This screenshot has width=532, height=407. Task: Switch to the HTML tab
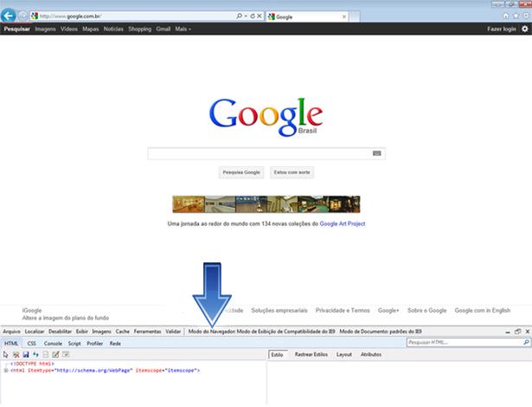tap(11, 344)
